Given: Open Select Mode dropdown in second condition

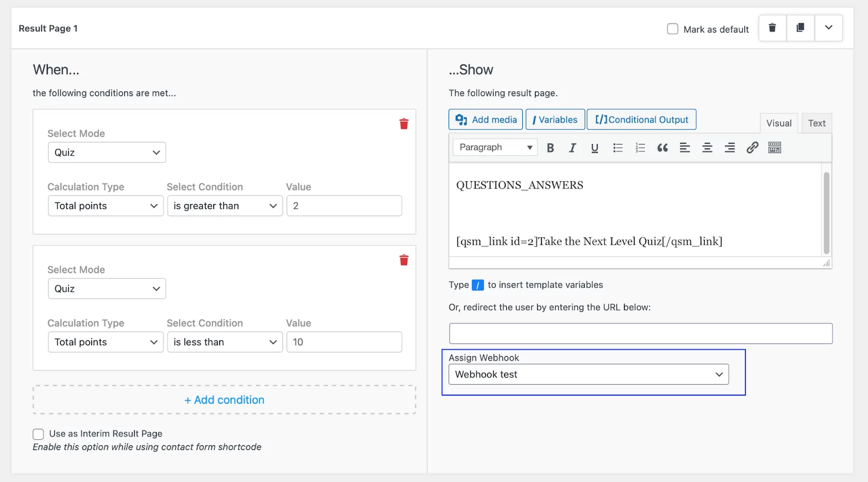Looking at the screenshot, I should point(107,289).
